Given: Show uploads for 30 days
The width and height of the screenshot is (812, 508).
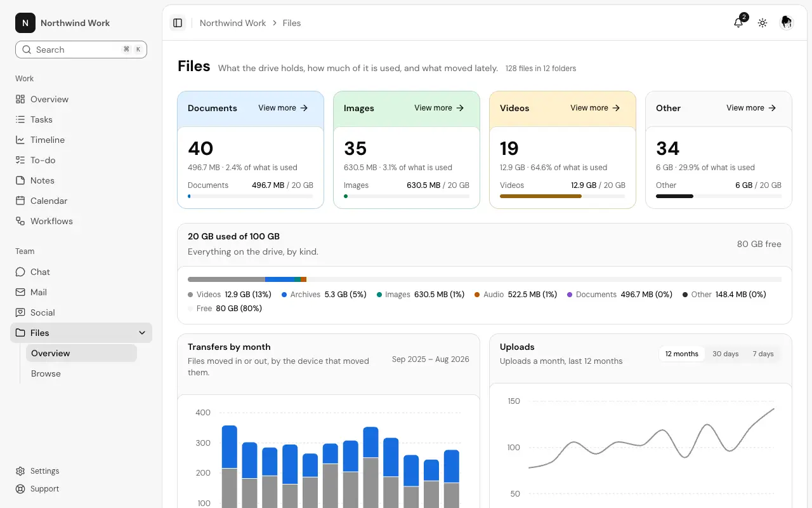Looking at the screenshot, I should [725, 354].
